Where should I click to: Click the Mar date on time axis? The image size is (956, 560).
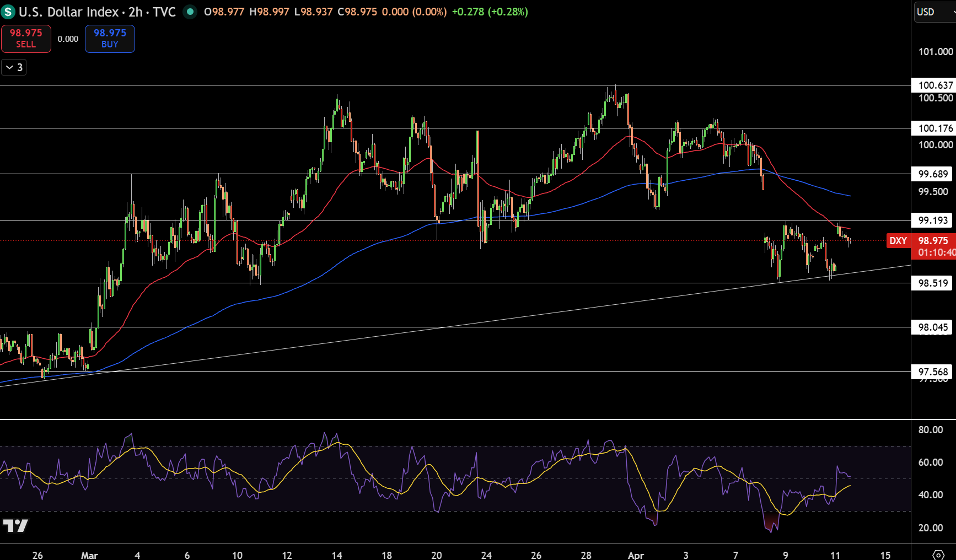click(89, 555)
